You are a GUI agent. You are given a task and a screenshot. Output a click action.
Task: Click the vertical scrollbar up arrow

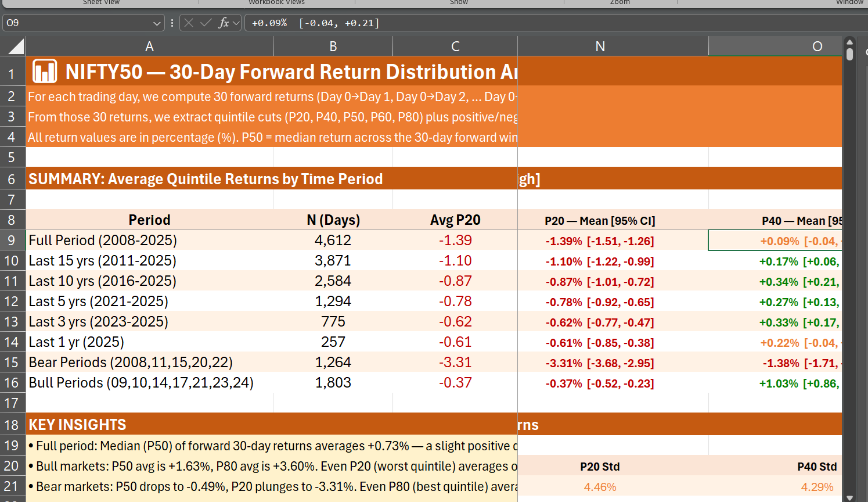point(849,42)
